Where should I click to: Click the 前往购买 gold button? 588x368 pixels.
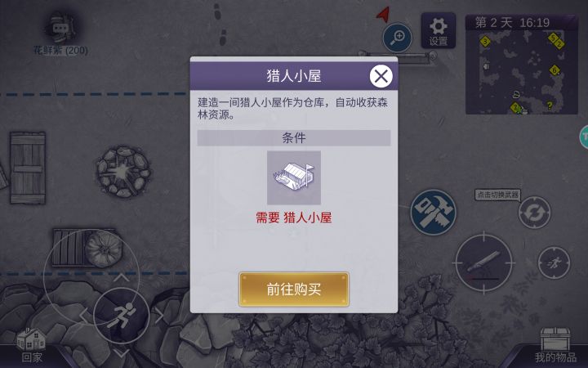pos(294,289)
